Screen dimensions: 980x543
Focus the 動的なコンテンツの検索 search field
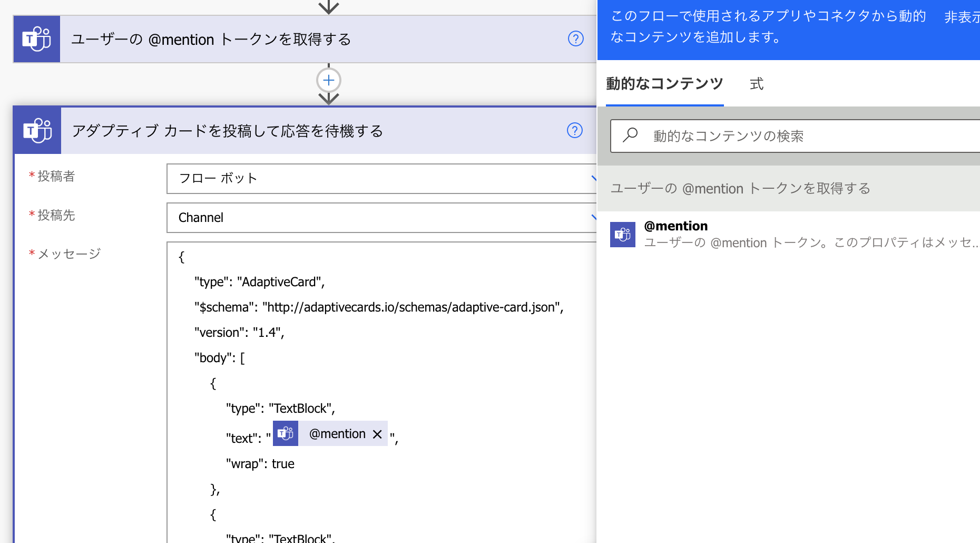point(796,136)
